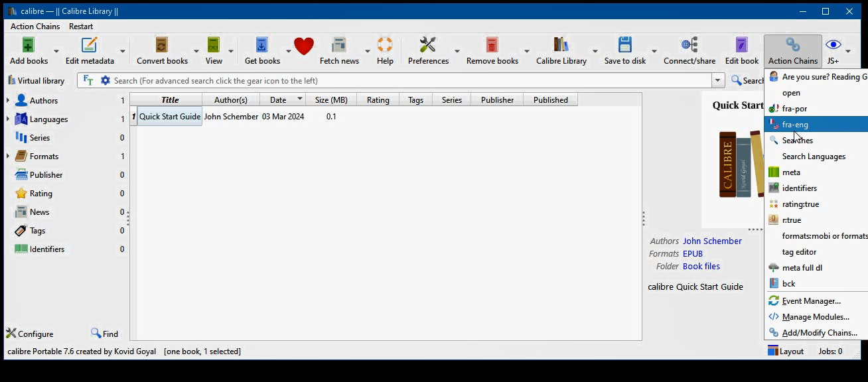This screenshot has height=382, width=868.
Task: Click Restart in menu bar
Action: point(81,26)
